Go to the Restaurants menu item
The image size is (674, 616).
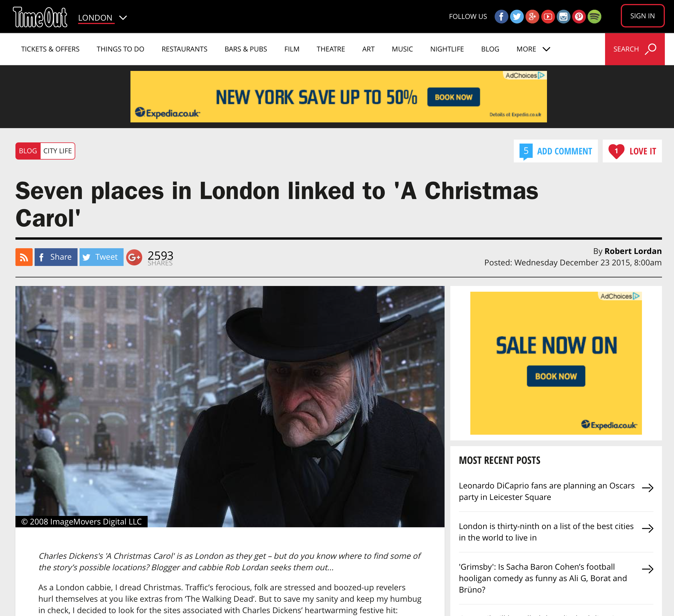point(184,49)
